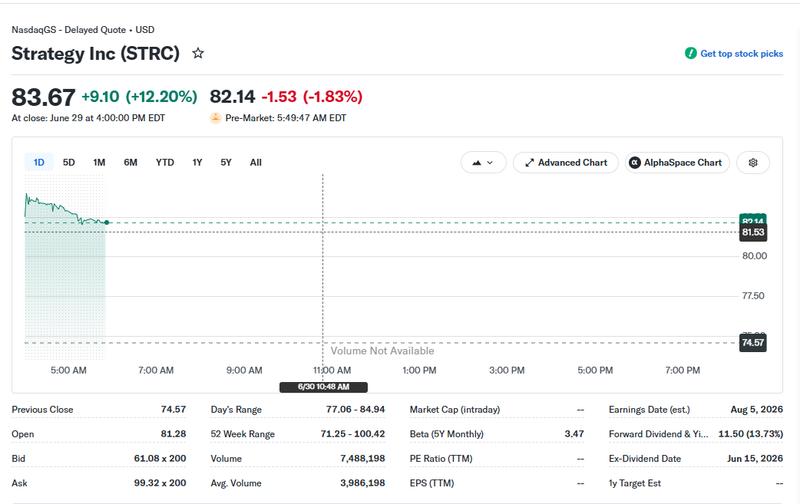Image resolution: width=800 pixels, height=504 pixels.
Task: Switch chart to 1M range
Action: 99,162
